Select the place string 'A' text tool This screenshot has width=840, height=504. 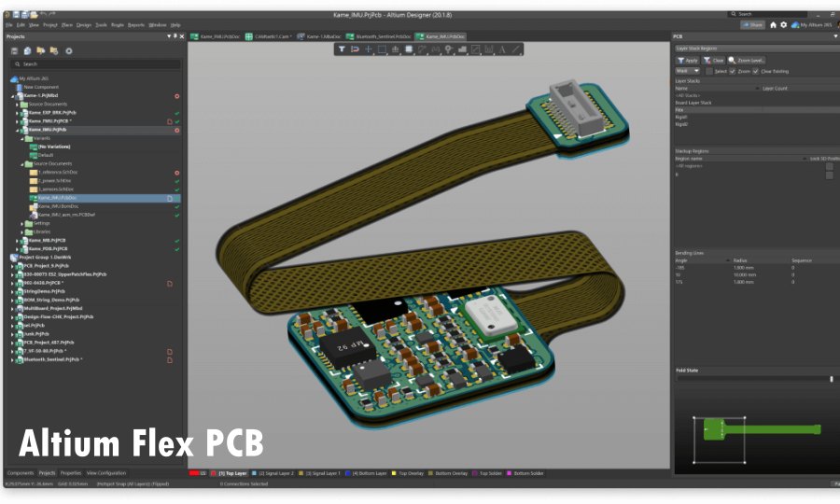(502, 49)
